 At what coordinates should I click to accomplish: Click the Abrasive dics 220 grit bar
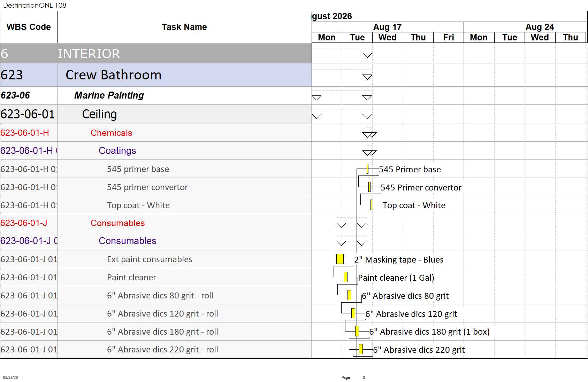point(361,349)
